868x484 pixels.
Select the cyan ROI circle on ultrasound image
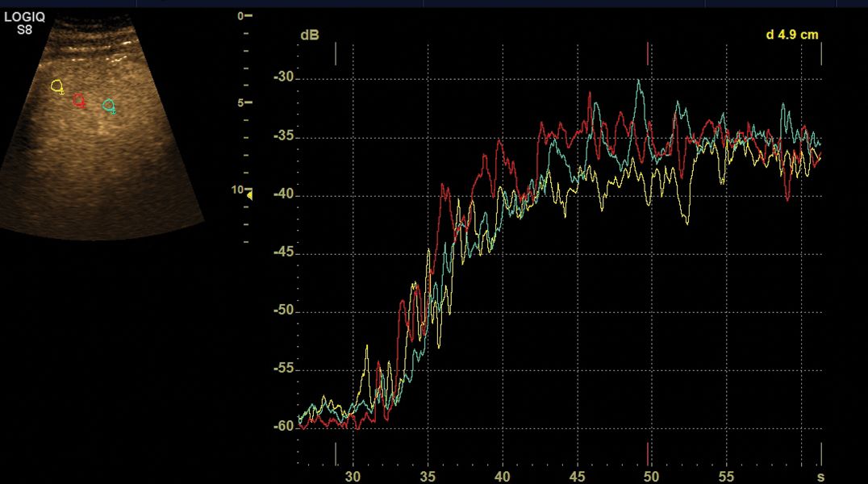pyautogui.click(x=109, y=105)
